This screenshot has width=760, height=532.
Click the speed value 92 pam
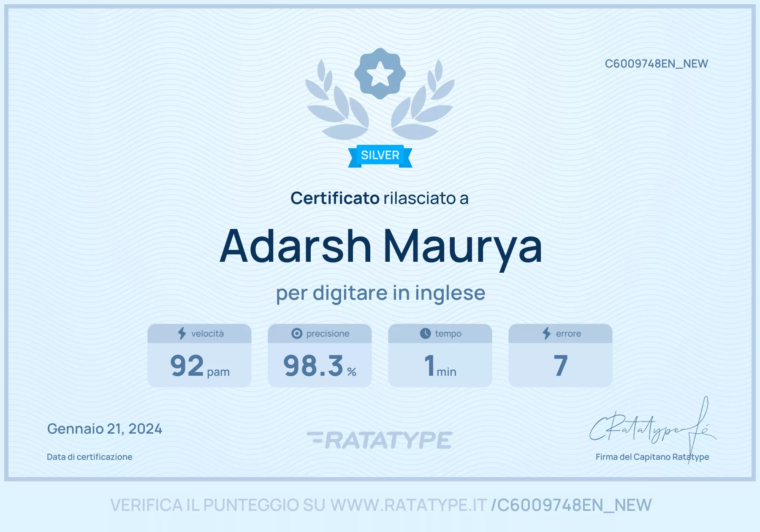click(200, 366)
